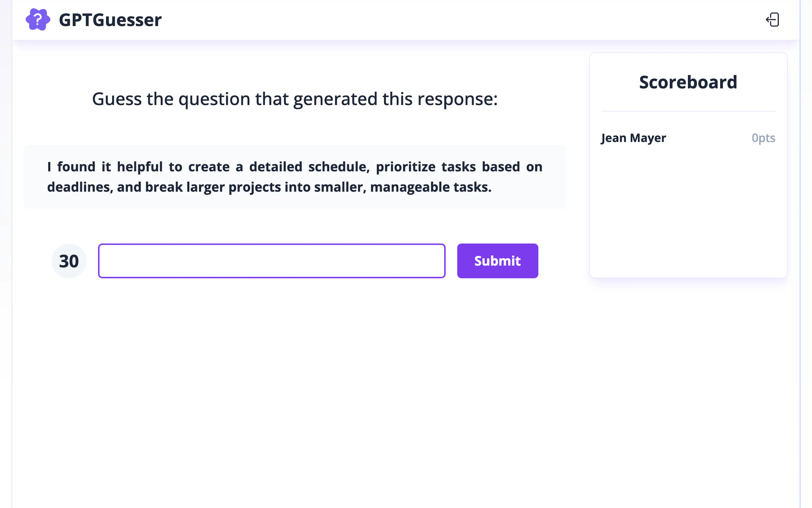Click the word "Guess" in the heading
The width and height of the screenshot is (812, 508).
(x=117, y=99)
